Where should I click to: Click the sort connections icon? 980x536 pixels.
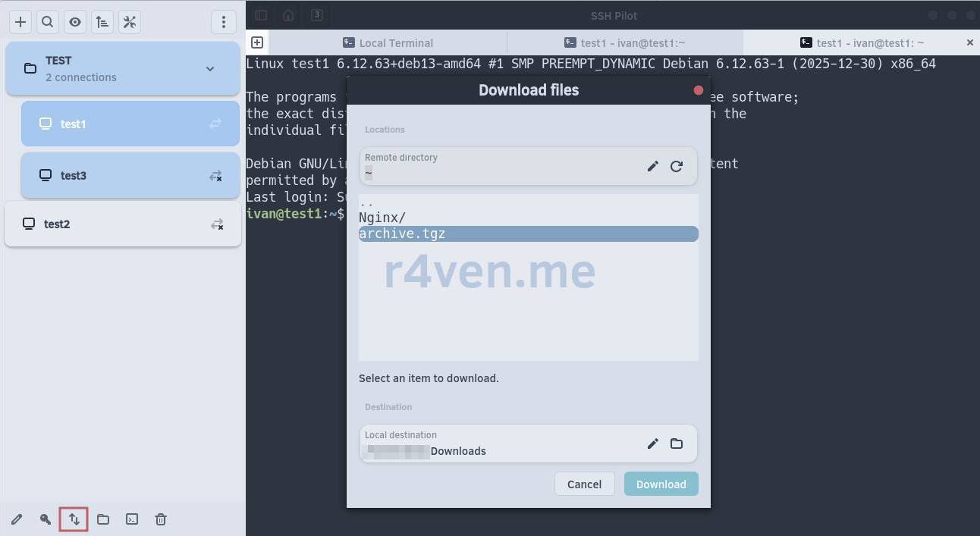(102, 22)
